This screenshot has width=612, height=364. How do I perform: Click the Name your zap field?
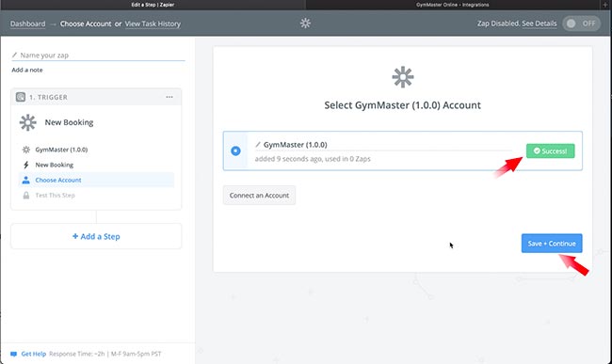click(x=98, y=55)
